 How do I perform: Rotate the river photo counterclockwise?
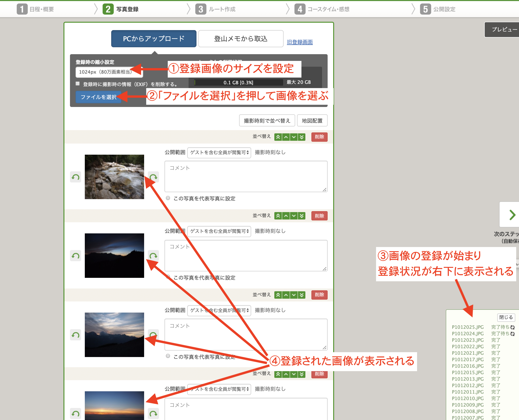click(x=76, y=177)
